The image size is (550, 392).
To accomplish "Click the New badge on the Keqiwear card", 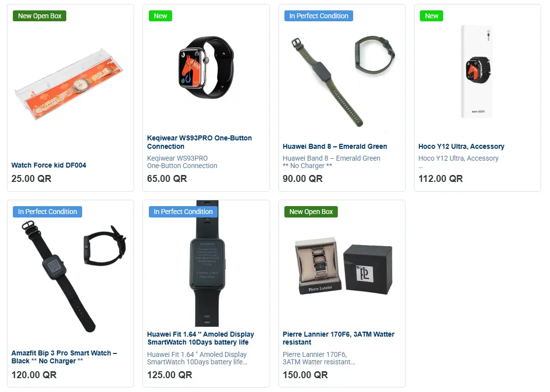I will pyautogui.click(x=160, y=16).
